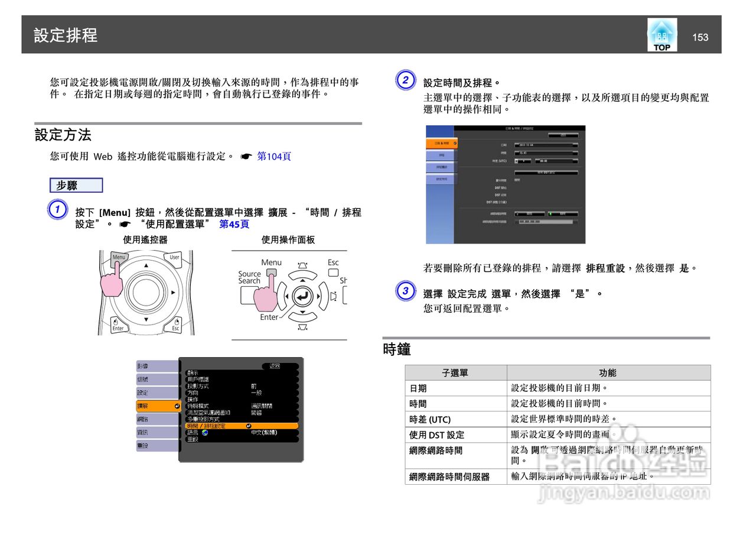Enable the 使用DST設定 option
This screenshot has height=535, width=756.
pyautogui.click(x=546, y=173)
